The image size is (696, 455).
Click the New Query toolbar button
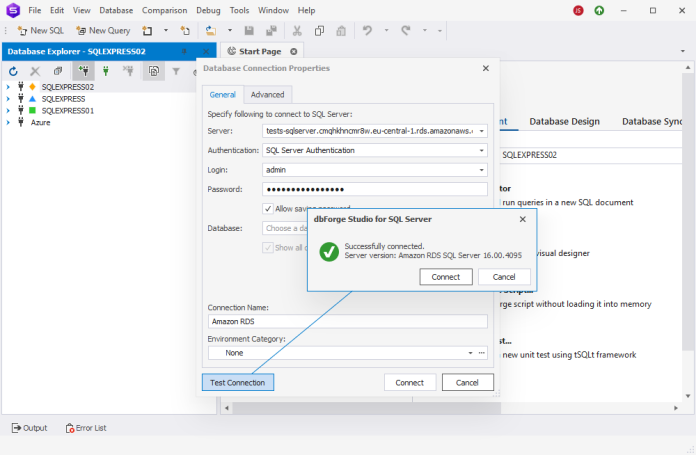103,31
